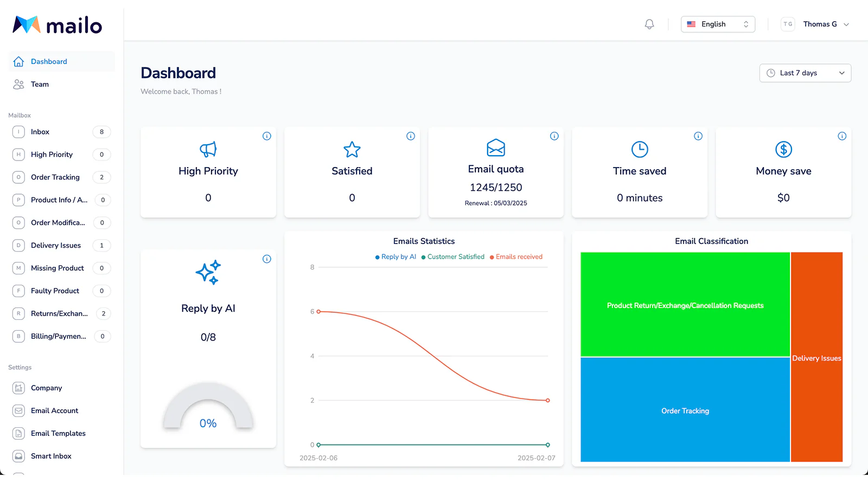
Task: Open the Last 7 days range dropdown
Action: point(805,73)
